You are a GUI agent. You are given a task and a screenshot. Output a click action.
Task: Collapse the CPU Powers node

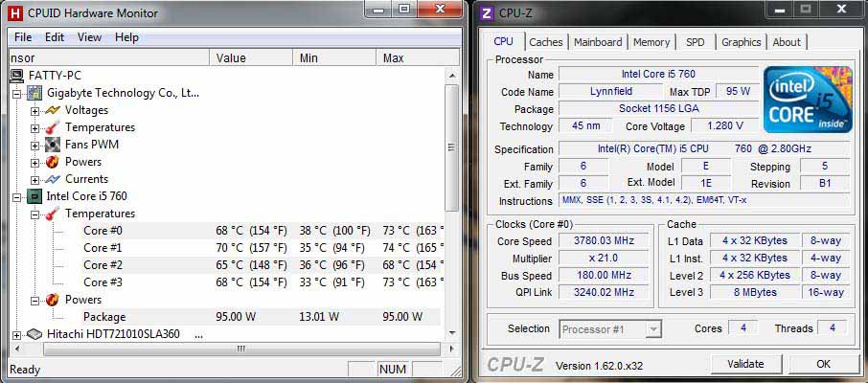click(34, 301)
